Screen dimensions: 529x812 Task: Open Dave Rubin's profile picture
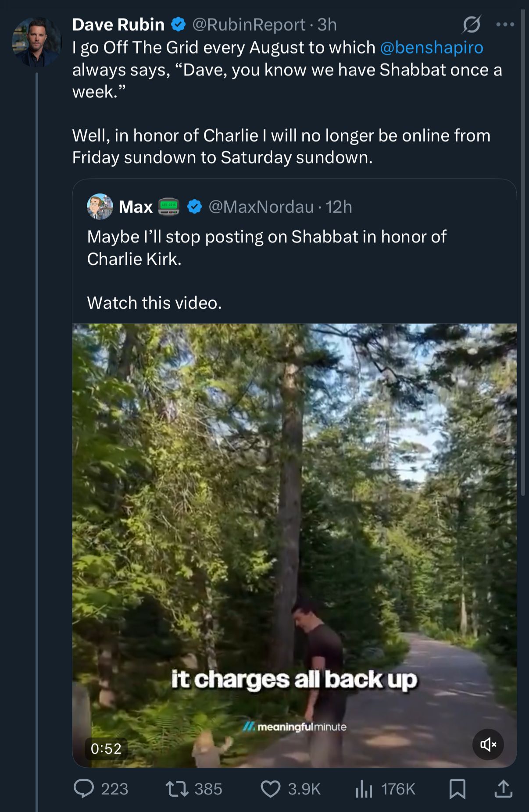(37, 43)
